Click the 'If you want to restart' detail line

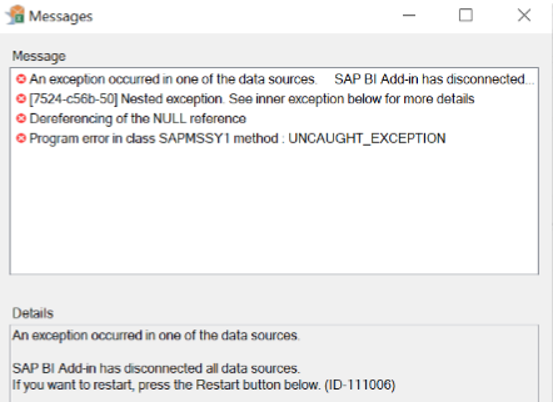click(x=204, y=384)
